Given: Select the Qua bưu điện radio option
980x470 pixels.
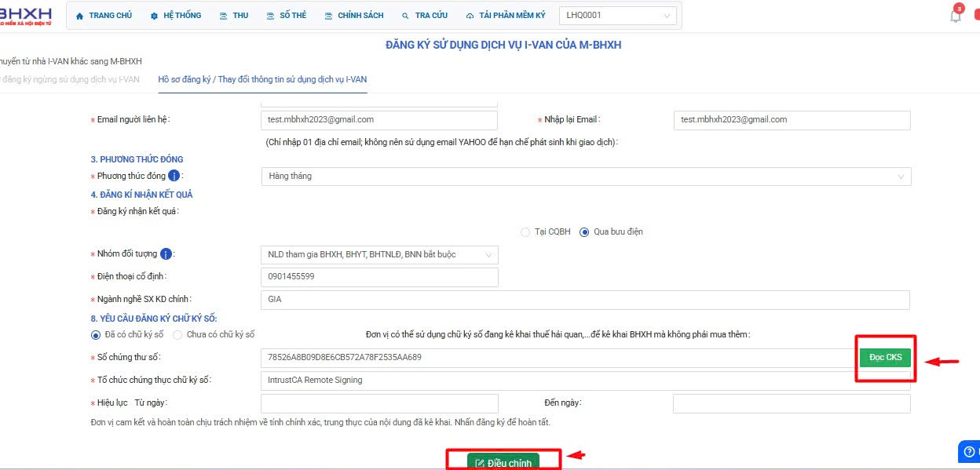Looking at the screenshot, I should tap(584, 232).
